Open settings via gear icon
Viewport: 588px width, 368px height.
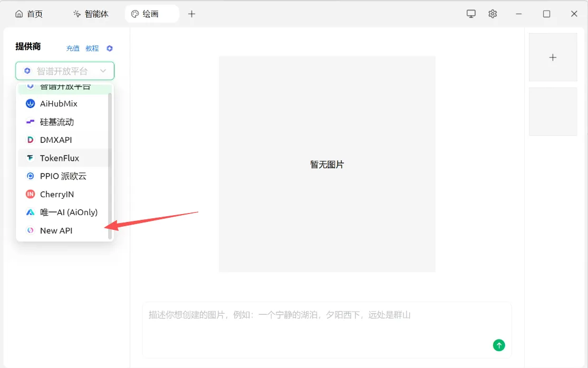[493, 14]
